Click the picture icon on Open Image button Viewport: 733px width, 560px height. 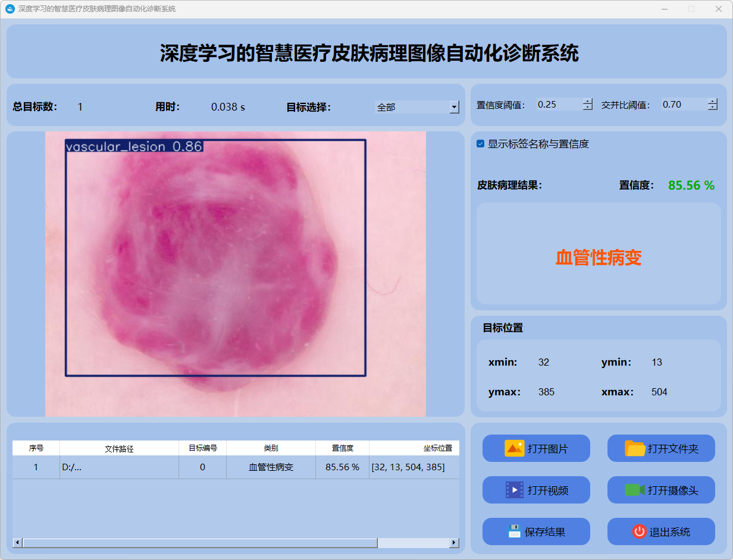tap(514, 448)
